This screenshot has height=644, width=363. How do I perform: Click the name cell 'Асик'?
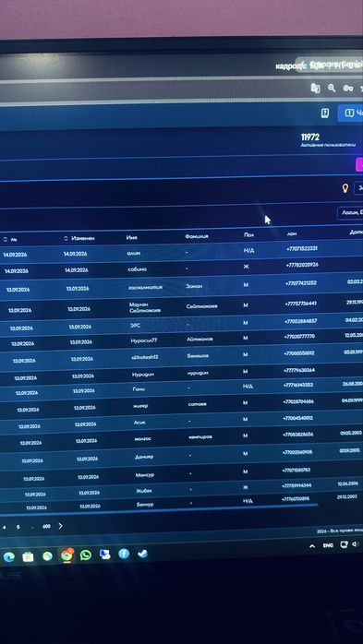[x=139, y=423]
